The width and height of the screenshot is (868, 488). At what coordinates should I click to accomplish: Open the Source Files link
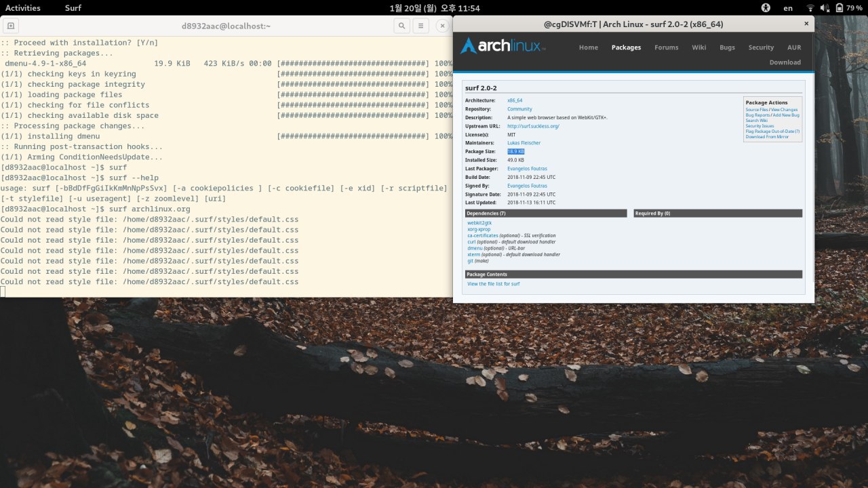(x=757, y=110)
